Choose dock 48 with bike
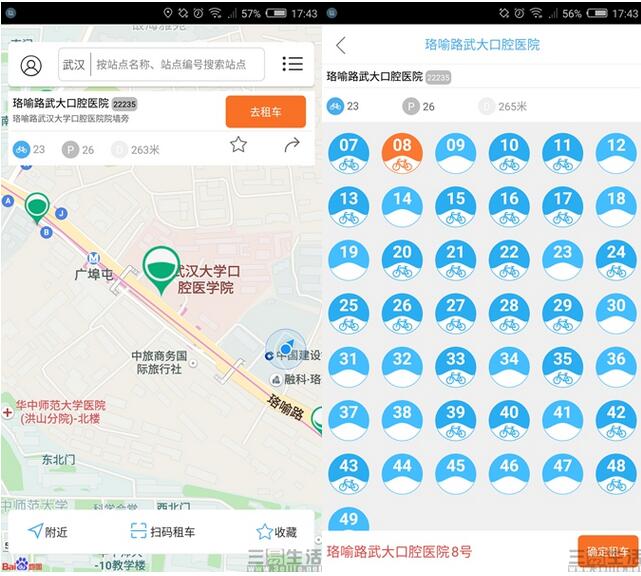The width and height of the screenshot is (641, 576). click(616, 474)
